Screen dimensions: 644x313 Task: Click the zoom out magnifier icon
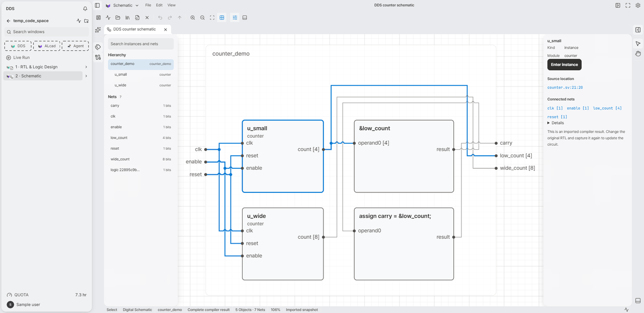point(202,18)
